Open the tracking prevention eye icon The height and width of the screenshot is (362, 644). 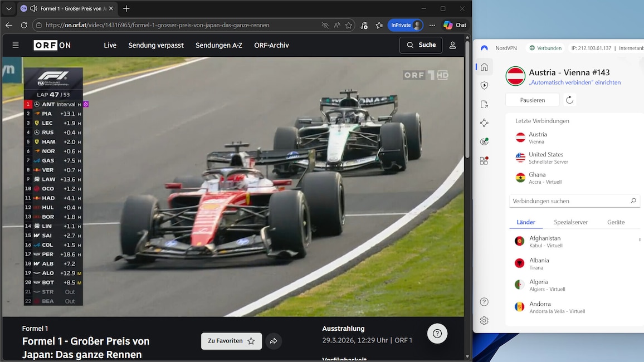coord(325,25)
